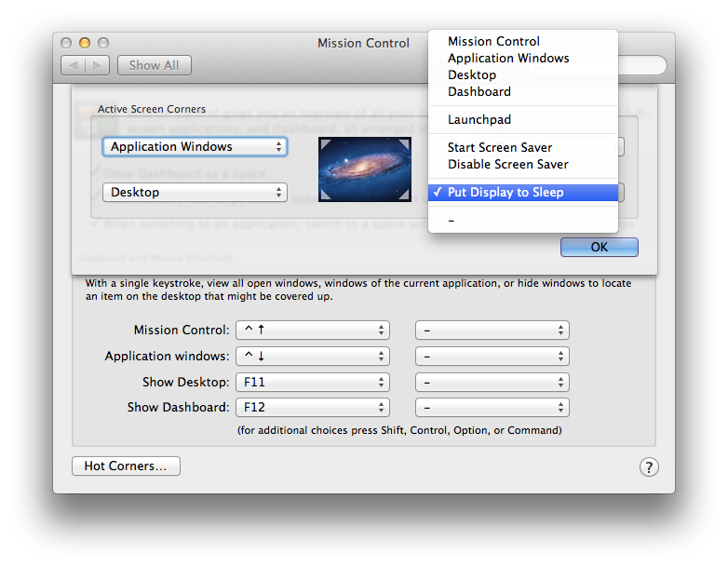Viewport: 728px width, 567px height.
Task: Click the yellow minimize window button
Action: point(85,43)
